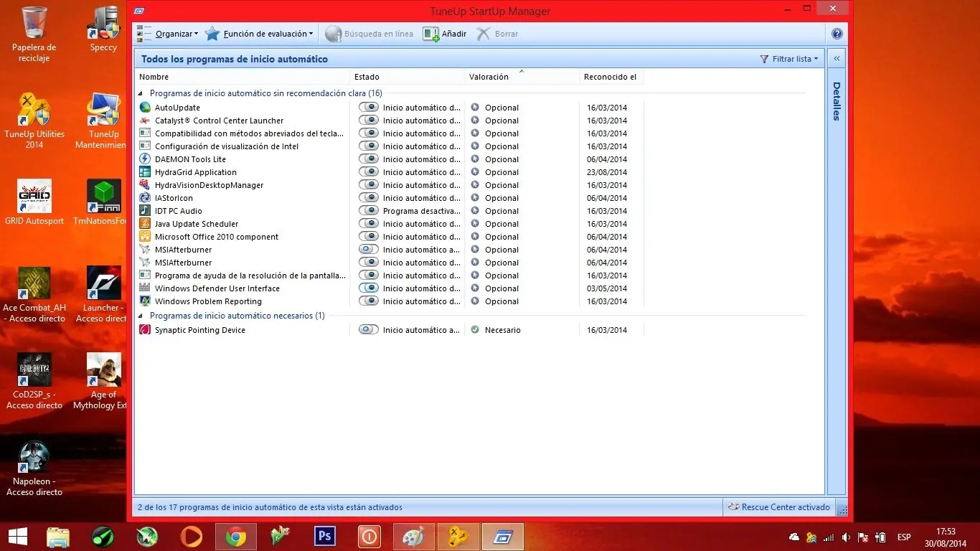Click the ESP language indicator
Image resolution: width=980 pixels, height=551 pixels.
904,537
